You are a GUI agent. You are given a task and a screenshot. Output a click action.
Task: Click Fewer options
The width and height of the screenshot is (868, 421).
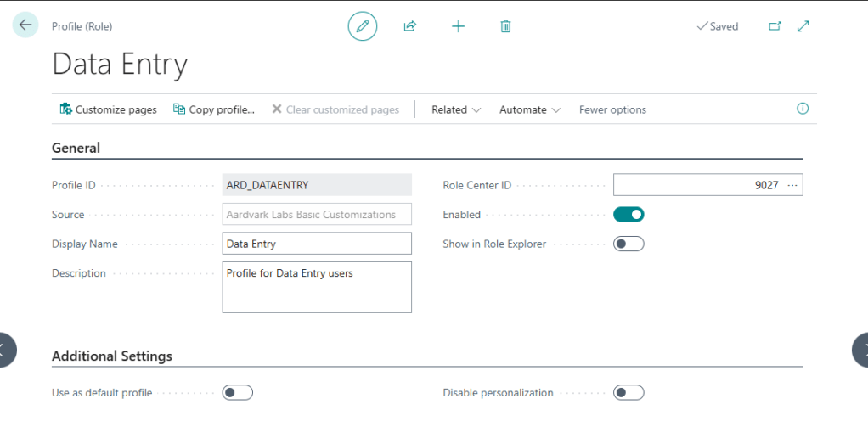pyautogui.click(x=612, y=109)
